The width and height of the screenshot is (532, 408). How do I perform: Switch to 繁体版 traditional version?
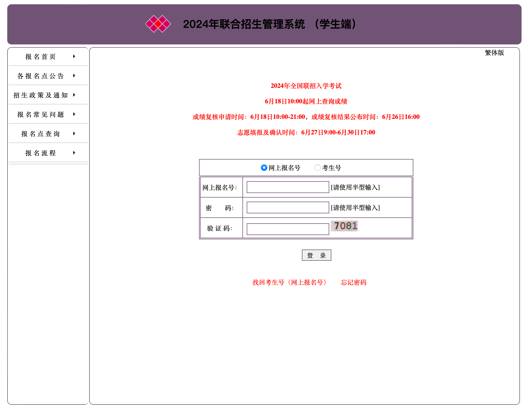point(494,53)
